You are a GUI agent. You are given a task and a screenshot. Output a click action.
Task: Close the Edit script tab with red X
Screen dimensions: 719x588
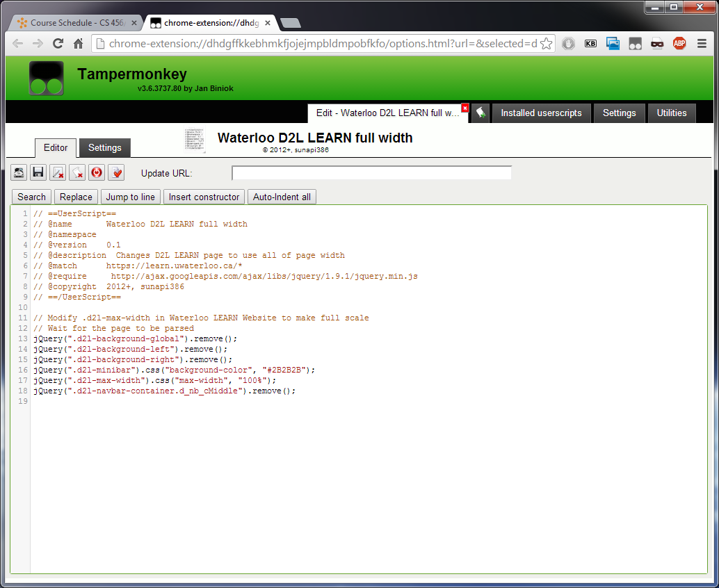[464, 108]
